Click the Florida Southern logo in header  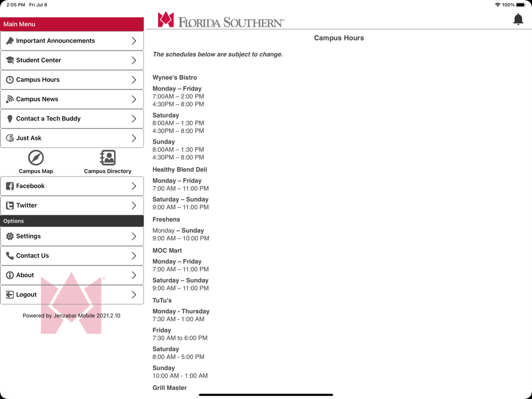point(221,20)
